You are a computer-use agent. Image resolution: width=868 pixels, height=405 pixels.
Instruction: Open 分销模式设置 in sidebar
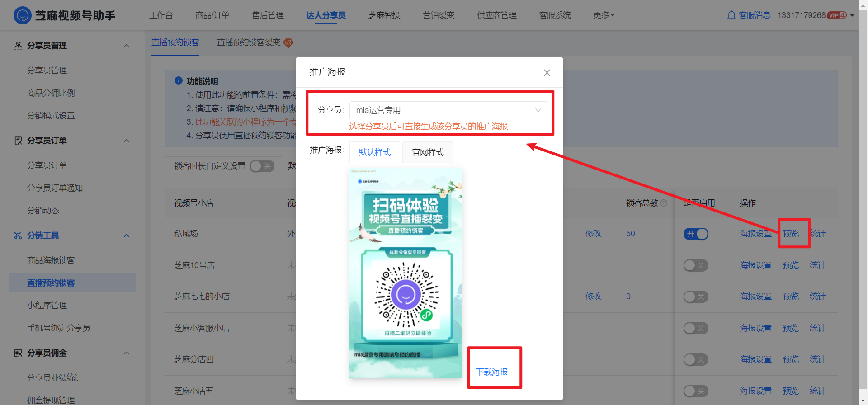pos(51,116)
